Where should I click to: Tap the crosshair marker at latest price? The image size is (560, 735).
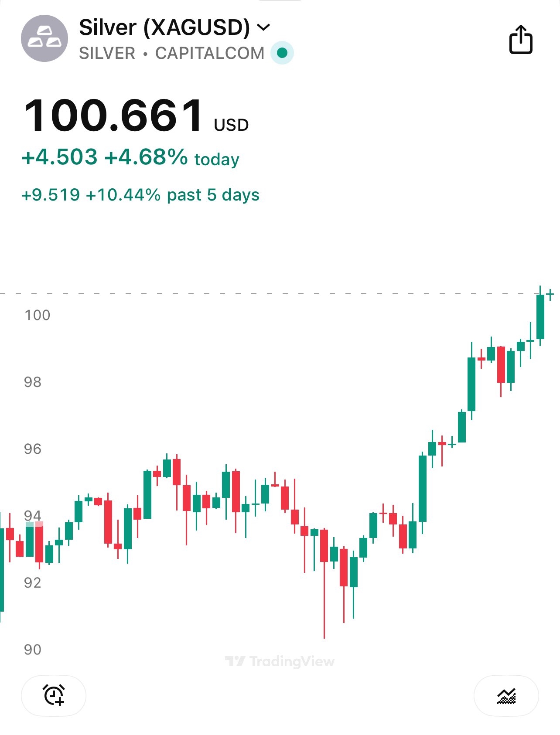point(550,295)
